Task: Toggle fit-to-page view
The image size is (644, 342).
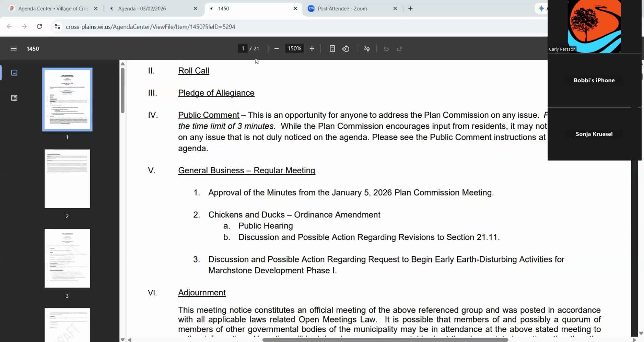Action: click(x=332, y=49)
